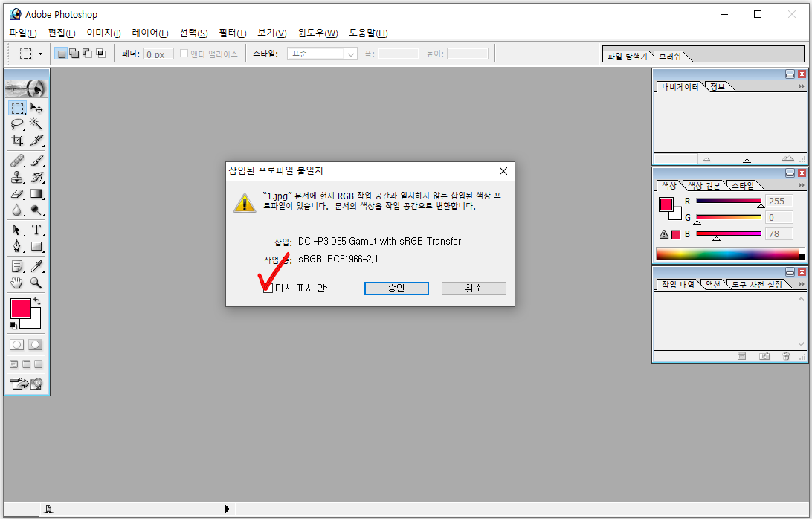Select the Hand tool

17,283
